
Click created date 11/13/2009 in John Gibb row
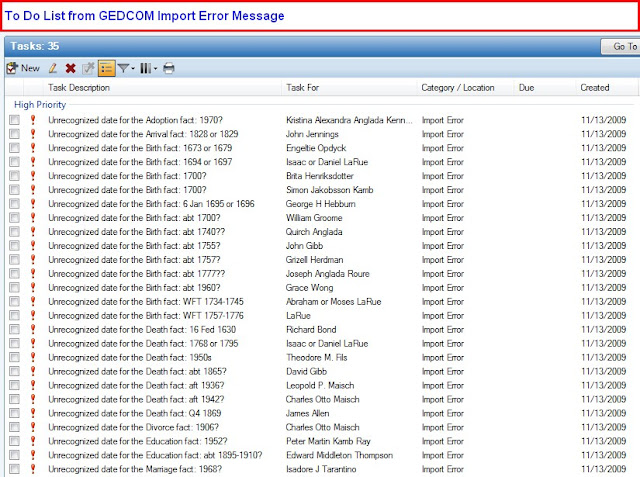click(x=603, y=246)
